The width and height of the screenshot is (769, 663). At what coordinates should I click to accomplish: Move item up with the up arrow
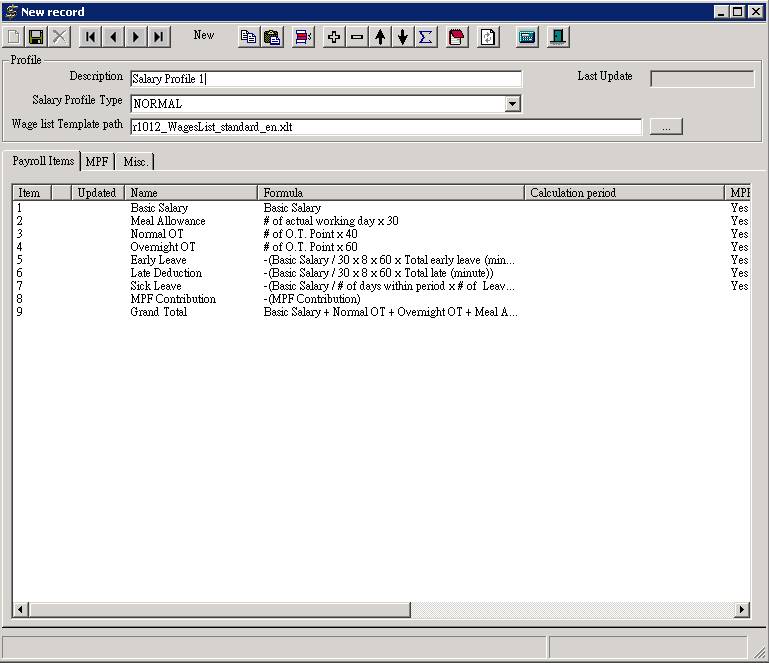380,37
